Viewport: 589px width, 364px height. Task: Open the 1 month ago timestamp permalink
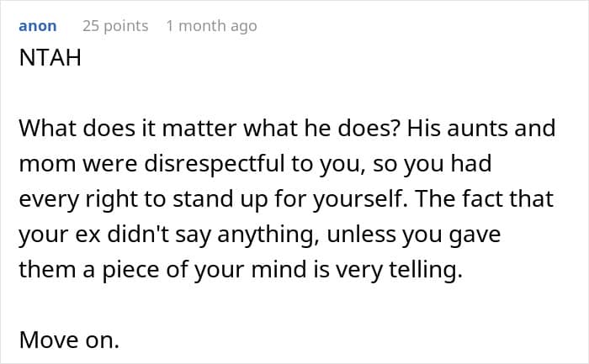[x=211, y=26]
